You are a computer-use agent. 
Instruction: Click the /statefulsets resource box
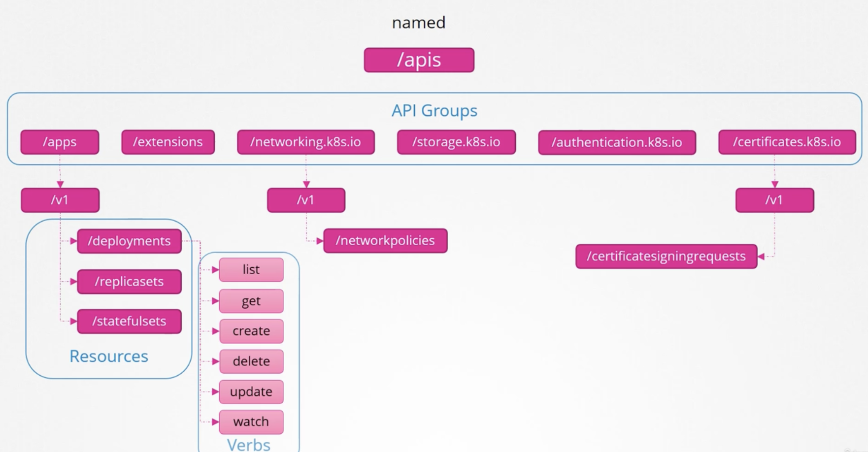[129, 322]
